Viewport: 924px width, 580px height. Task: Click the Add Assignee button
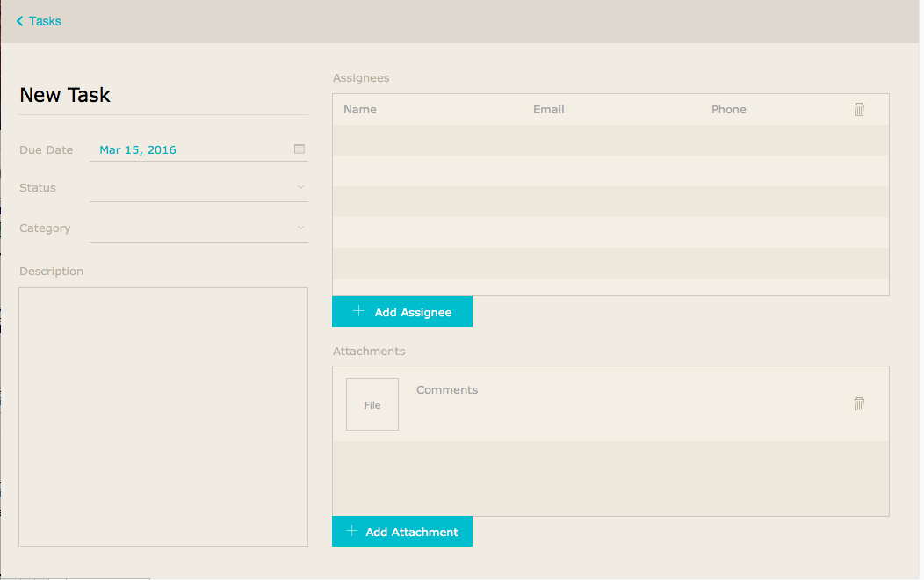pyautogui.click(x=402, y=311)
